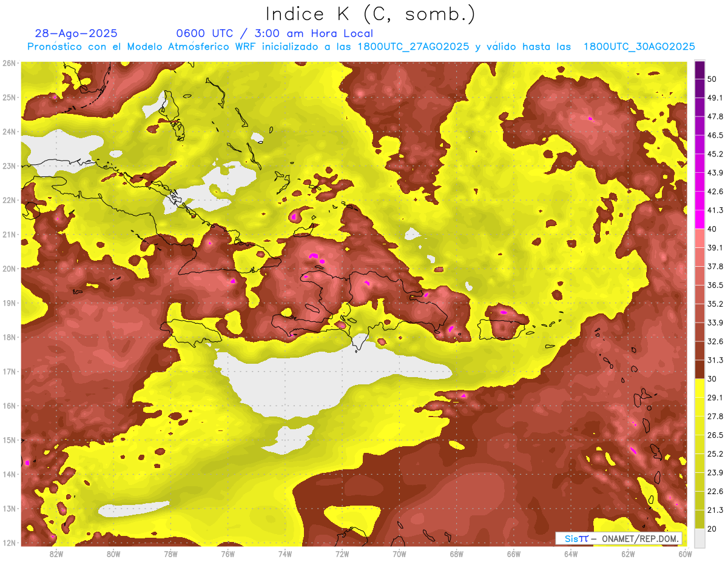
Task: Click the longitude axis label '62W'
Action: pyautogui.click(x=628, y=554)
